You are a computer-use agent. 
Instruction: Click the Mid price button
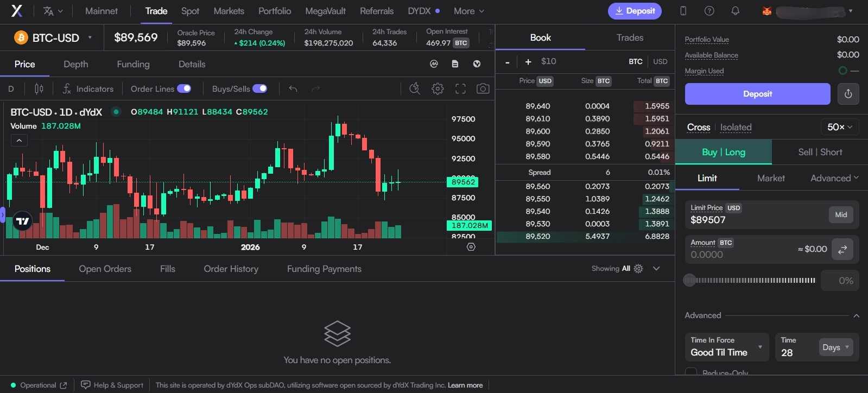coord(841,215)
